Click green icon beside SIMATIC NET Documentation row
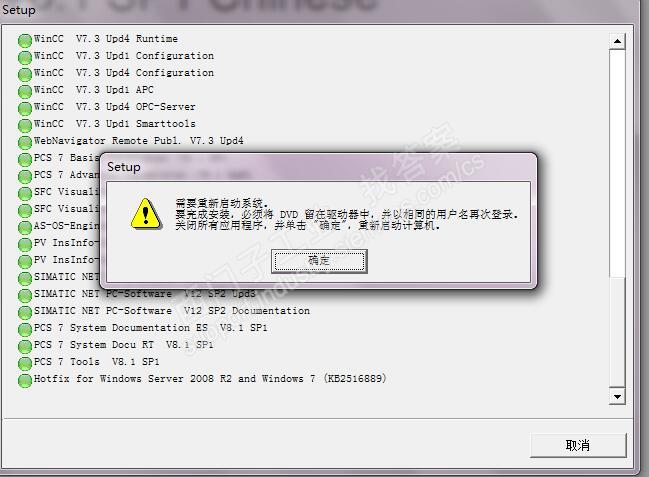The height and width of the screenshot is (477, 649). click(x=25, y=312)
